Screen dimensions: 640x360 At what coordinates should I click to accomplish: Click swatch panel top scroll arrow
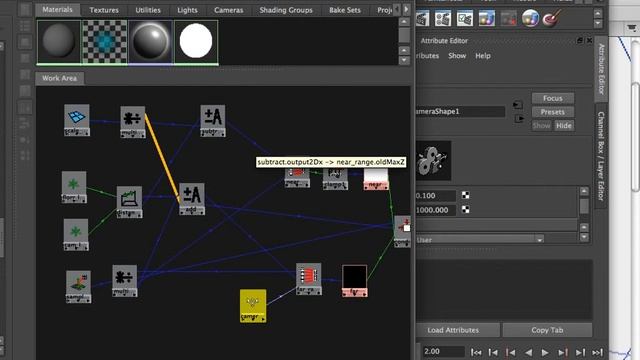click(x=404, y=21)
